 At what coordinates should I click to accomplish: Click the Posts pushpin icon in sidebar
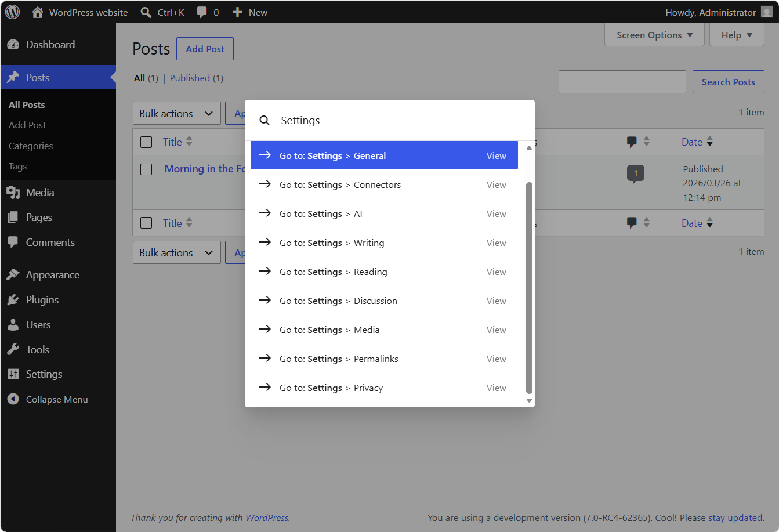[13, 78]
